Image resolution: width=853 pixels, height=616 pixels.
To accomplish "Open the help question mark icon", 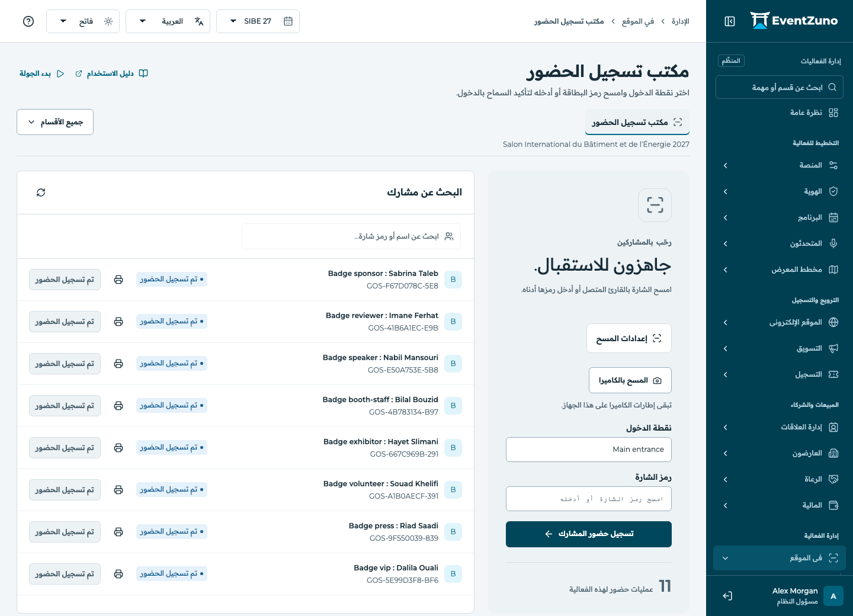I will 28,21.
